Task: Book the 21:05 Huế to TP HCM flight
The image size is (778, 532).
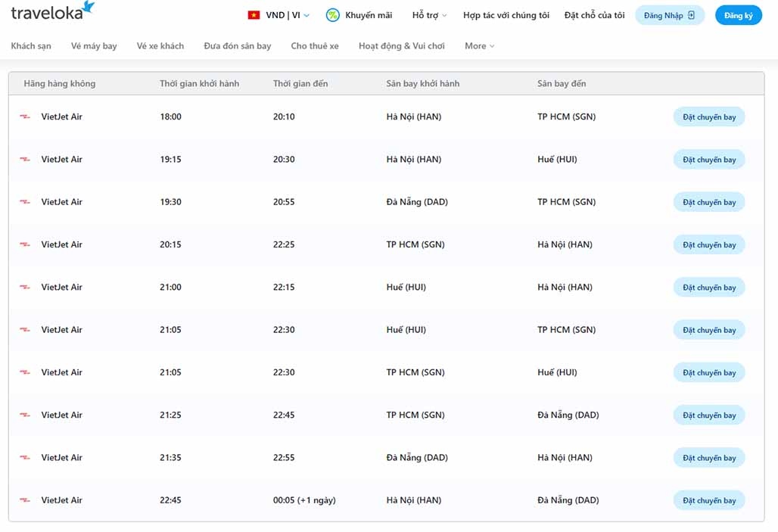Action: pyautogui.click(x=709, y=330)
